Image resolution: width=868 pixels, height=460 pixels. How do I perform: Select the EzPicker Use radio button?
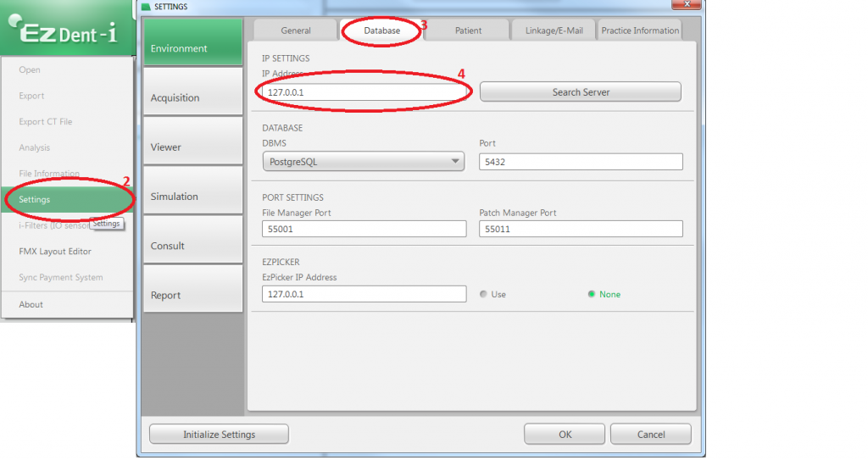click(x=483, y=294)
